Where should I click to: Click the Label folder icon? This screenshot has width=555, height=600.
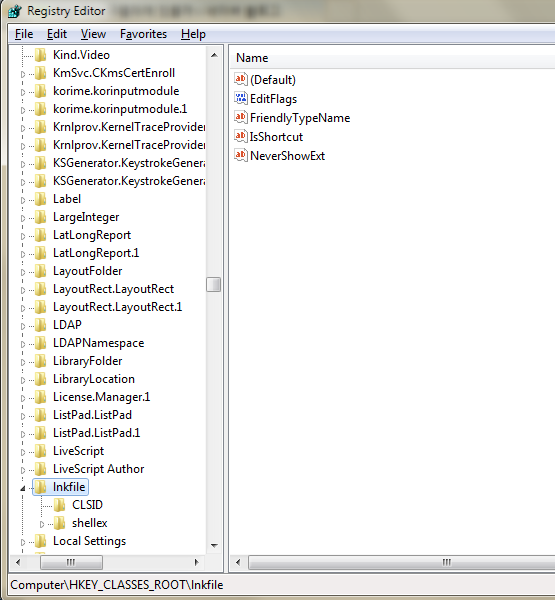tap(41, 199)
